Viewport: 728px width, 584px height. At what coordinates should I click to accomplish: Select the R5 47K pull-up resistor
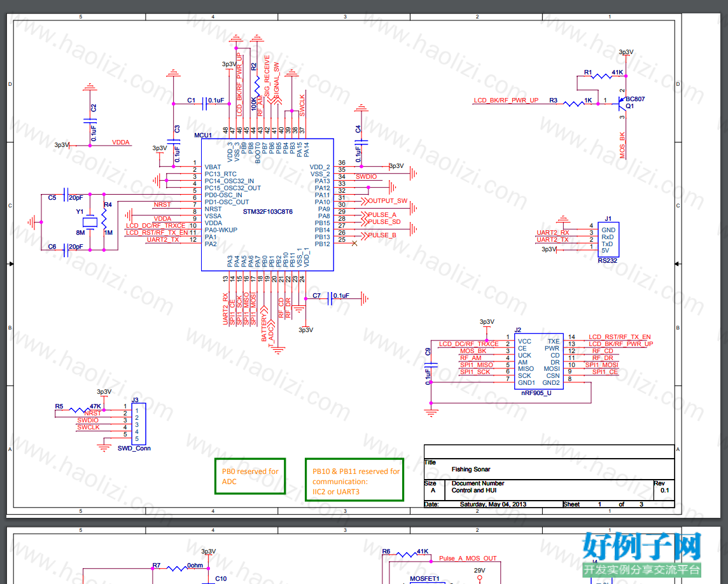pos(80,410)
